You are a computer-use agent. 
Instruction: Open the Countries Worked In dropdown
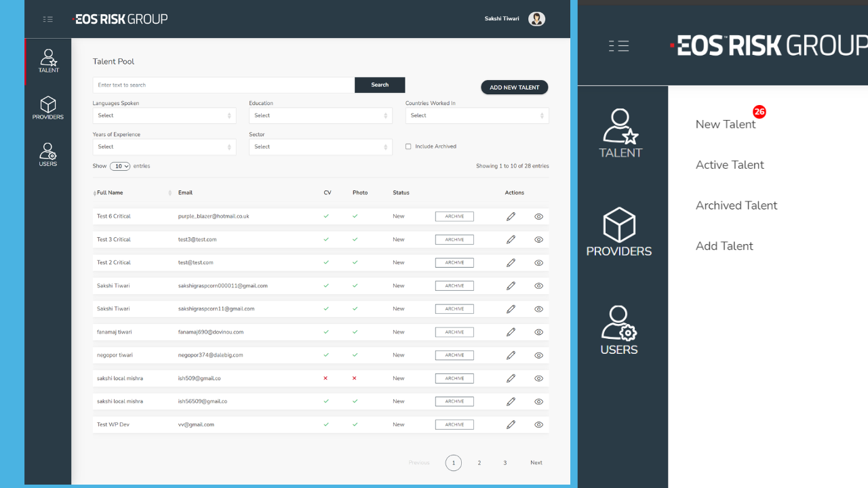477,115
